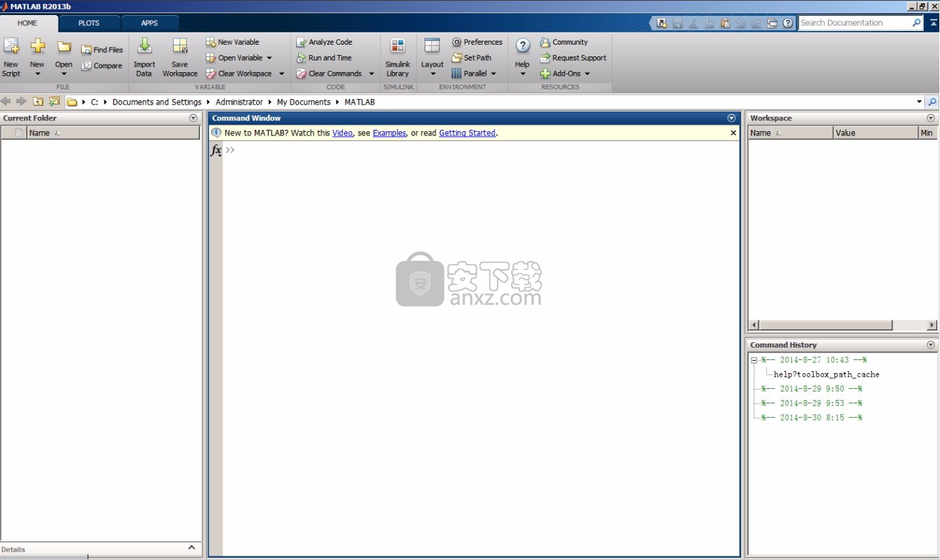Open the Layout menu
Viewport: 940px width, 560px height.
[x=432, y=57]
